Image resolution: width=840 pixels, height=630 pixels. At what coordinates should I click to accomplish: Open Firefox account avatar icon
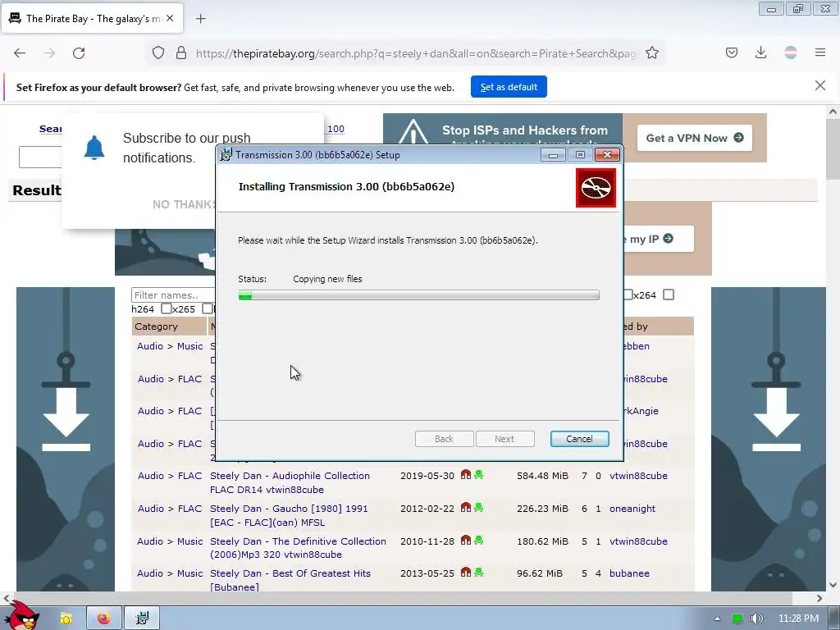click(791, 52)
